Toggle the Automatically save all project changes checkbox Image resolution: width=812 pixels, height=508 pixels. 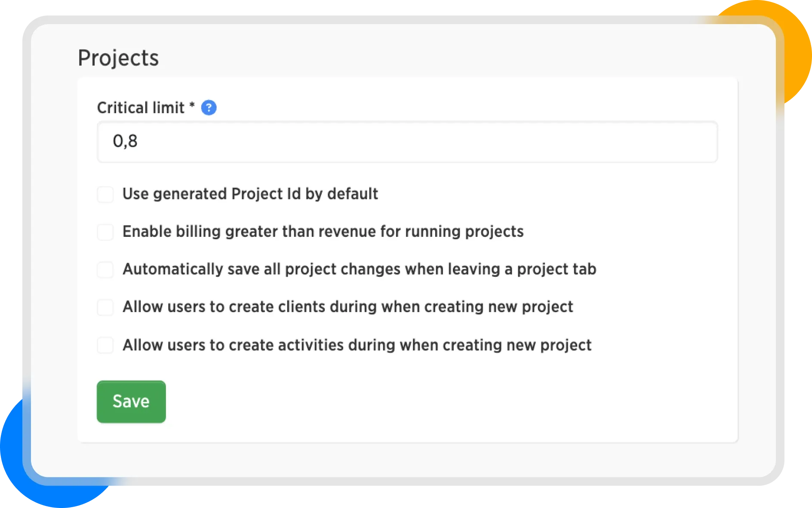(105, 270)
